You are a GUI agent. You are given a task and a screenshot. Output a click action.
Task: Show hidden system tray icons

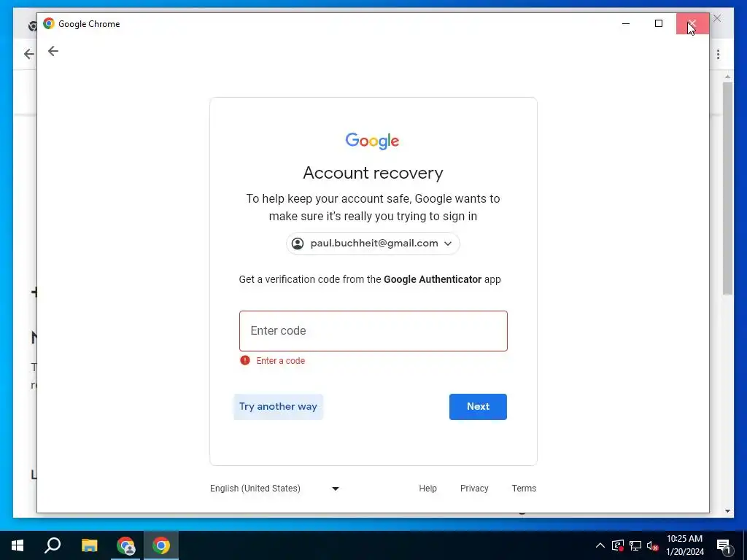[600, 545]
